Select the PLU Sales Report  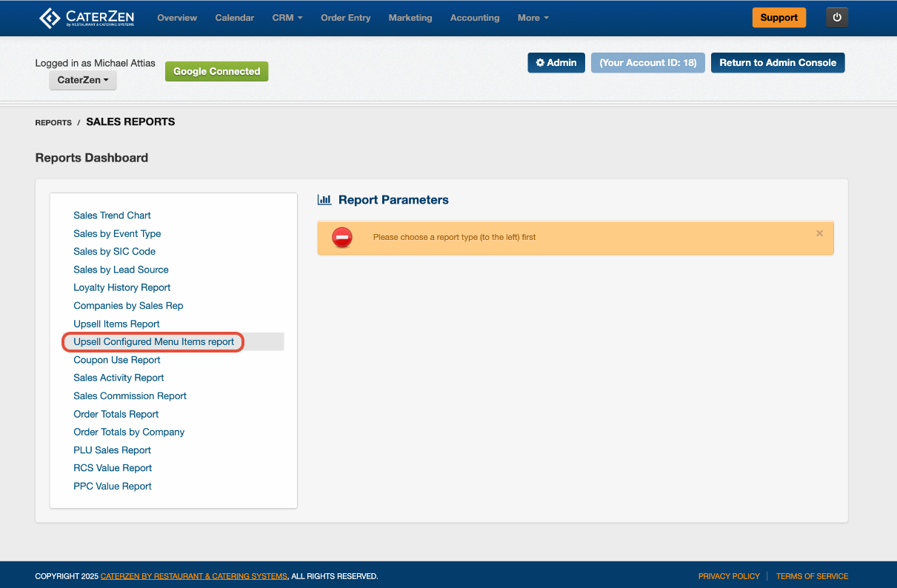(x=112, y=450)
